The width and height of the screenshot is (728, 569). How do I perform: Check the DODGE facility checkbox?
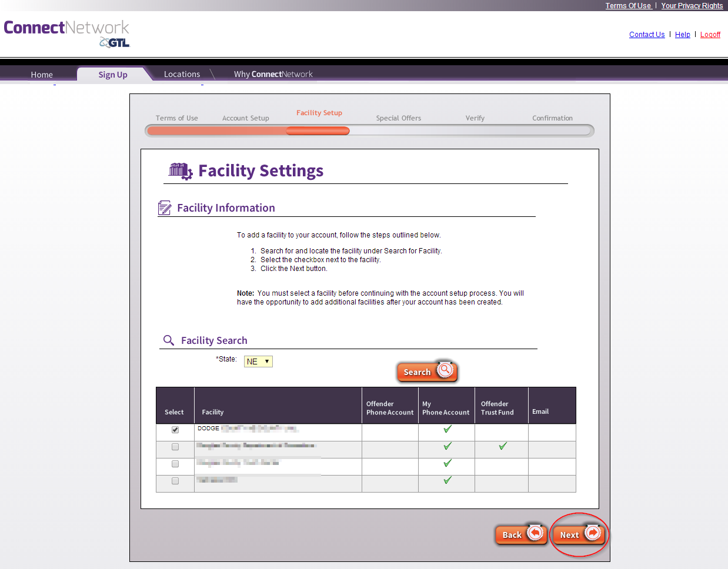tap(175, 430)
